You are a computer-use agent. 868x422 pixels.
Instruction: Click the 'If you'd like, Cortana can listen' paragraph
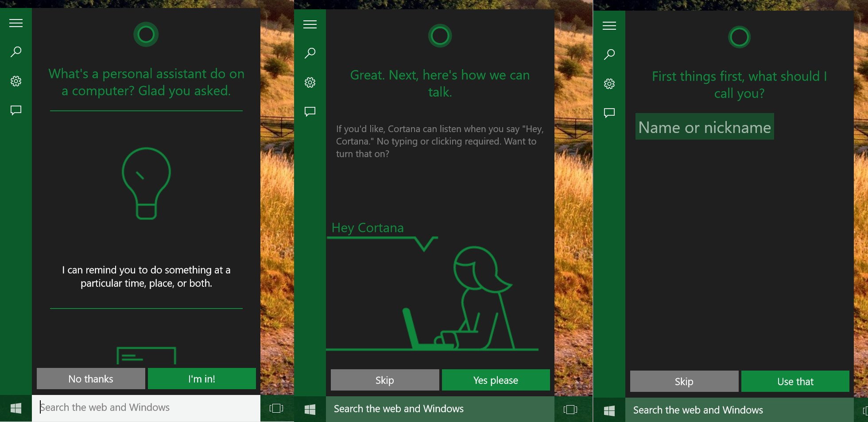(440, 141)
